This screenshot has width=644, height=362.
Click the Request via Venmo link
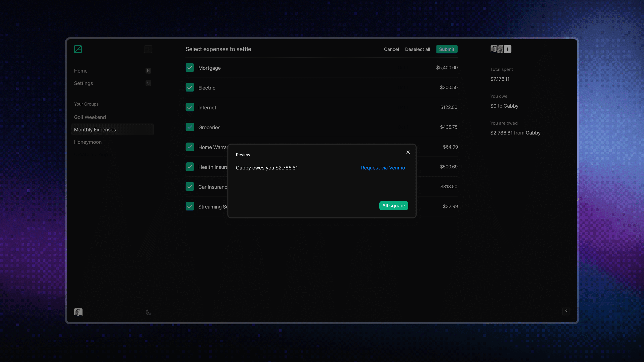(x=383, y=168)
